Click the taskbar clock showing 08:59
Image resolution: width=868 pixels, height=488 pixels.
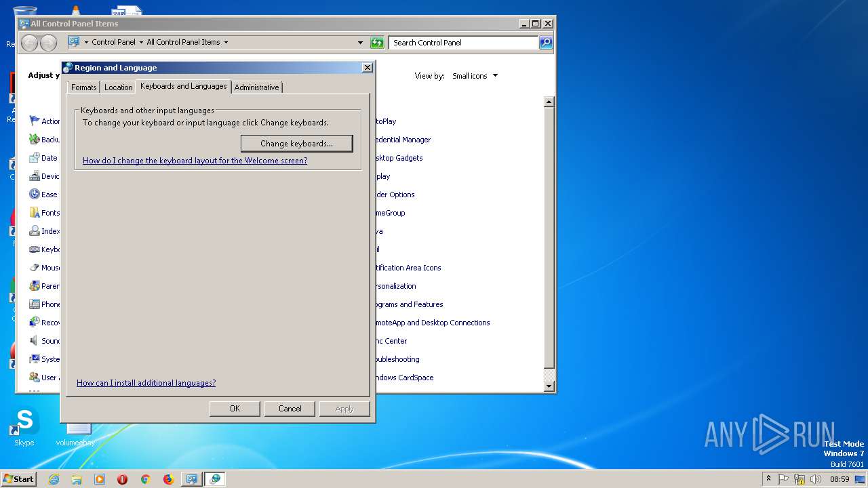840,479
